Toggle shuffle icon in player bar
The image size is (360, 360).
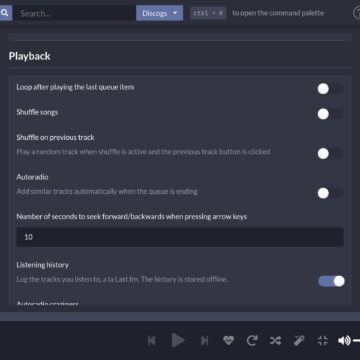coord(275,340)
